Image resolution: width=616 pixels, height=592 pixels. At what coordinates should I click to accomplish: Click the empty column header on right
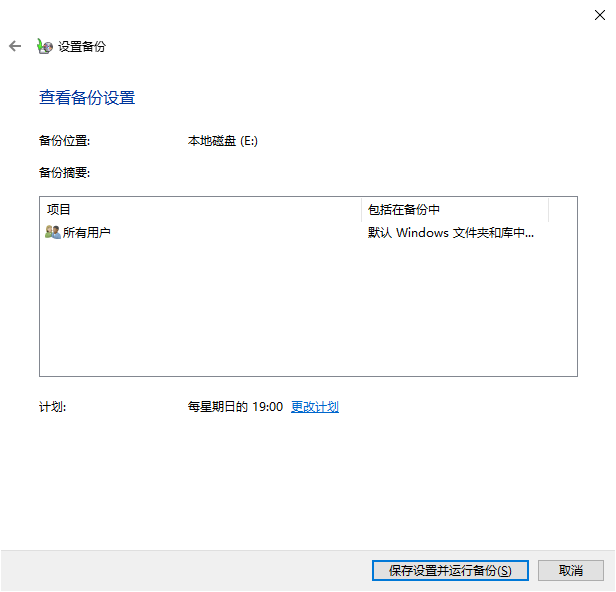[x=562, y=209]
